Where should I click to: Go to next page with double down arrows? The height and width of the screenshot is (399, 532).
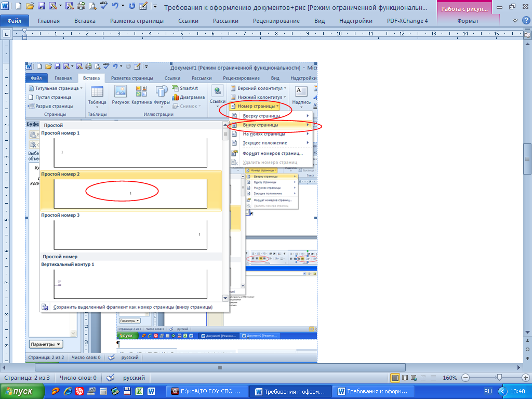[x=527, y=357]
